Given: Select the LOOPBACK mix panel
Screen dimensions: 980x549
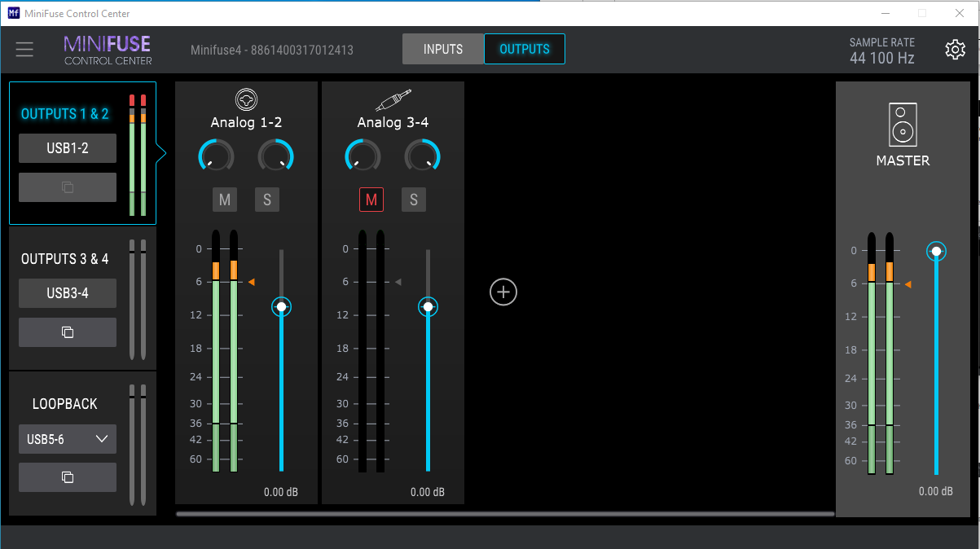Looking at the screenshot, I should click(82, 444).
